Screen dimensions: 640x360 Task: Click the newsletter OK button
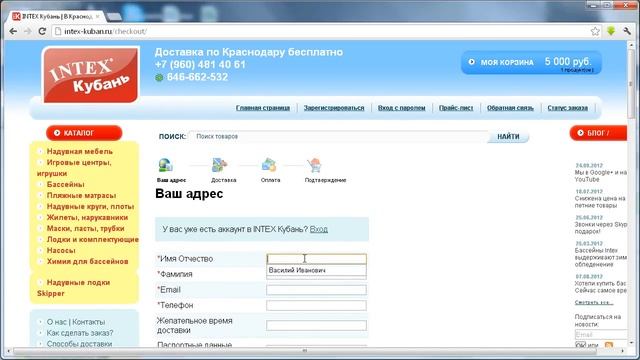580,345
